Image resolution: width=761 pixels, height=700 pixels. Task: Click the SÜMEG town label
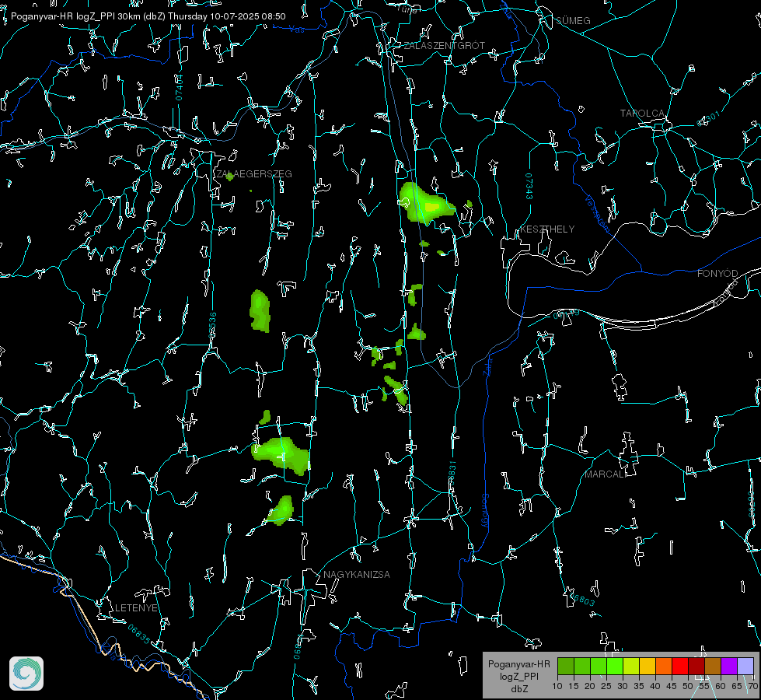(573, 20)
